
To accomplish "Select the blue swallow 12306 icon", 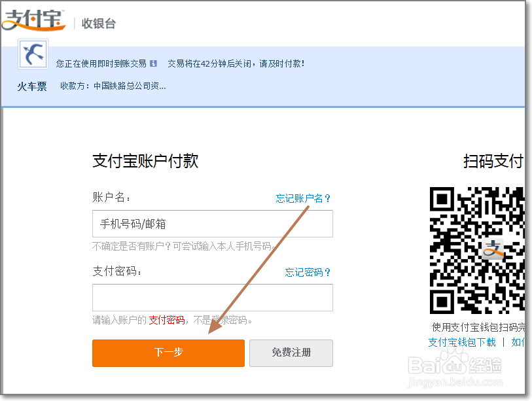I will (x=32, y=54).
